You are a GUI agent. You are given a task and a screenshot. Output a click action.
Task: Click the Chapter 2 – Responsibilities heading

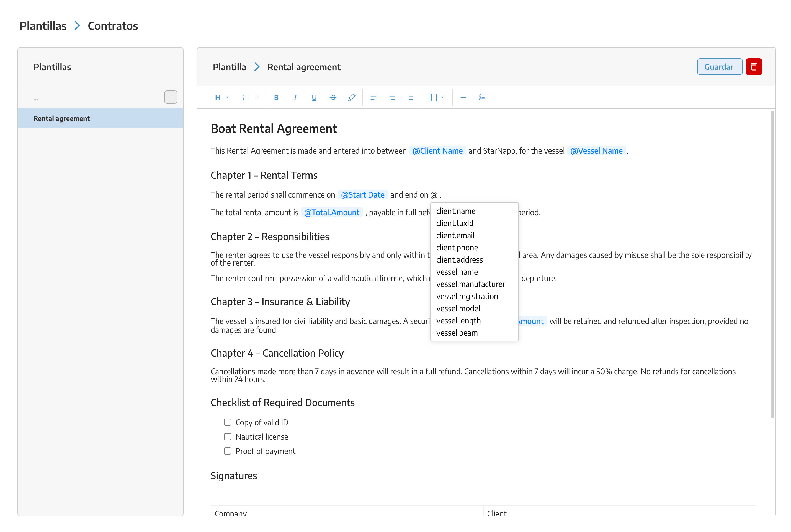coord(270,237)
